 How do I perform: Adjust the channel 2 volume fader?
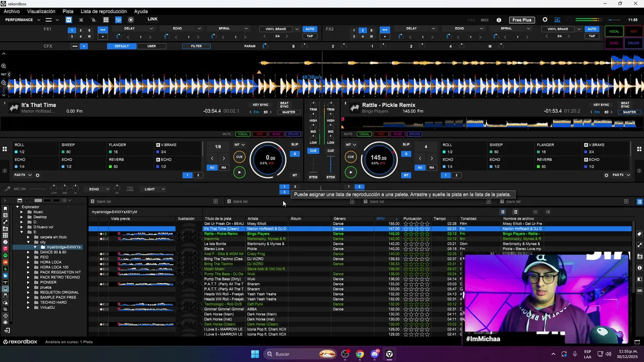tap(331, 164)
